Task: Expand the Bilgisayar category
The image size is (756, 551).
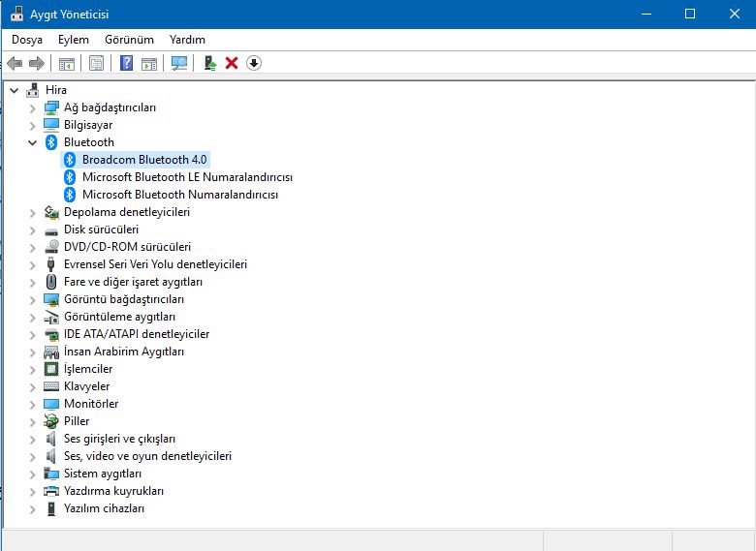Action: tap(32, 126)
